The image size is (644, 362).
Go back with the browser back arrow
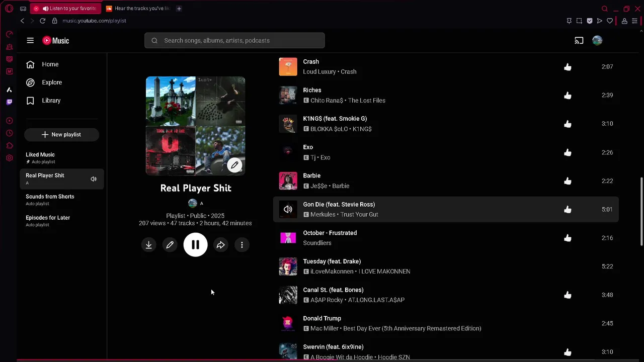22,21
